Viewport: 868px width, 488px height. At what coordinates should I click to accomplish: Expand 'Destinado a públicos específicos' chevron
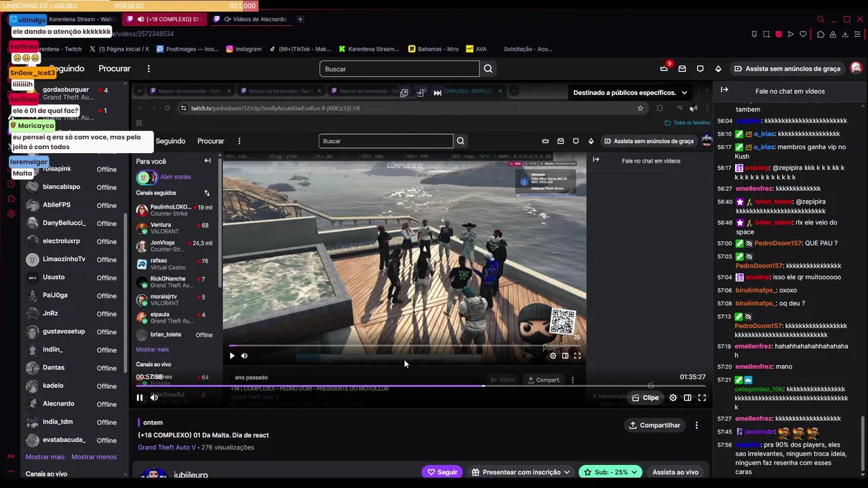point(684,93)
